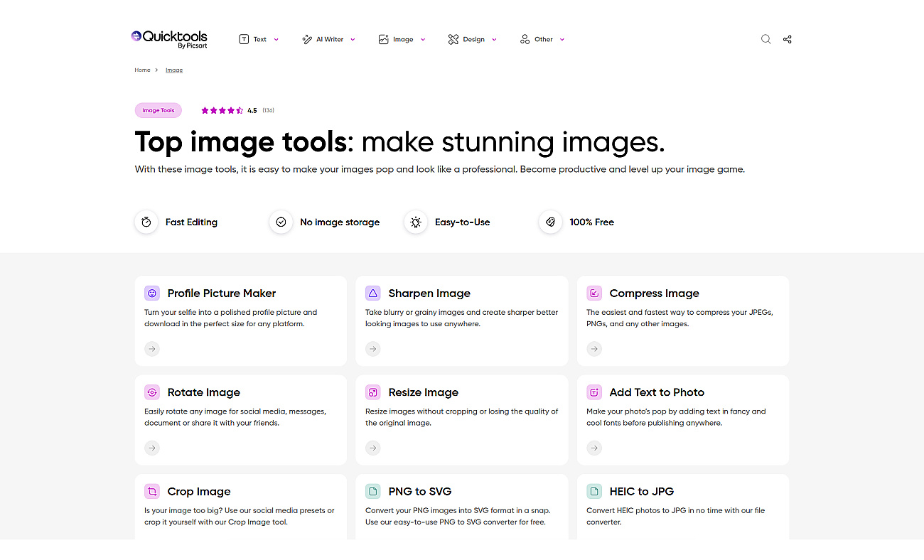Expand the Other menu chevron

(x=562, y=40)
